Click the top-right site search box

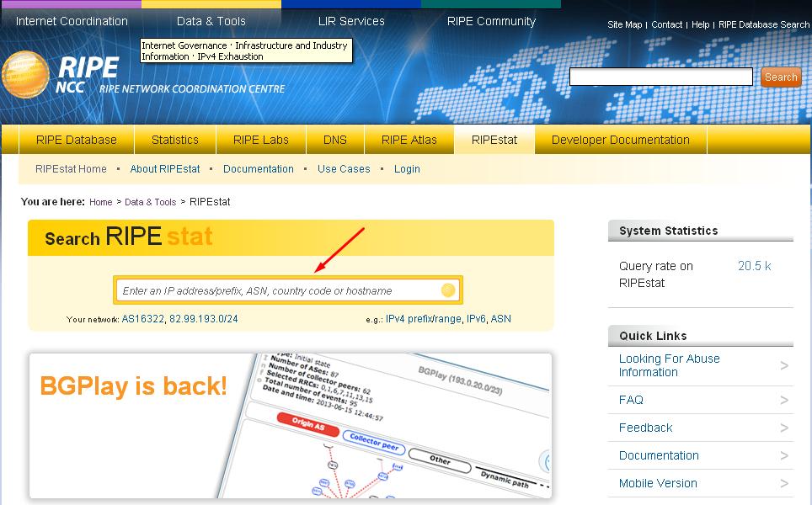[660, 77]
